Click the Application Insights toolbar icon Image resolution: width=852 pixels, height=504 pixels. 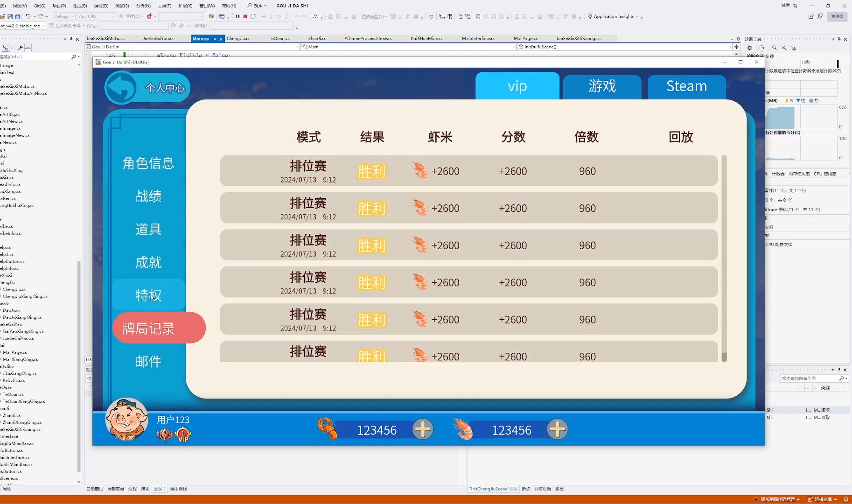(x=589, y=16)
